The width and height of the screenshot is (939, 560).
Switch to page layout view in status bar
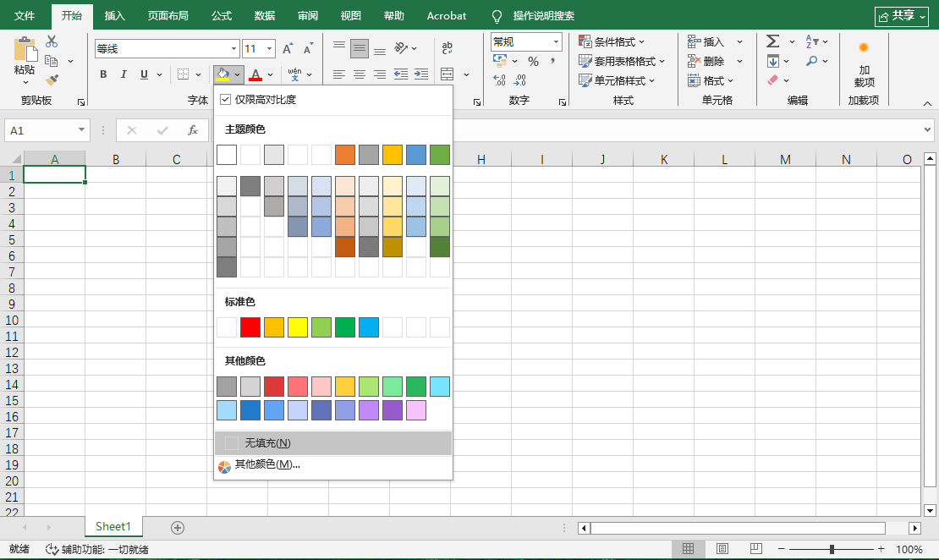pos(722,549)
